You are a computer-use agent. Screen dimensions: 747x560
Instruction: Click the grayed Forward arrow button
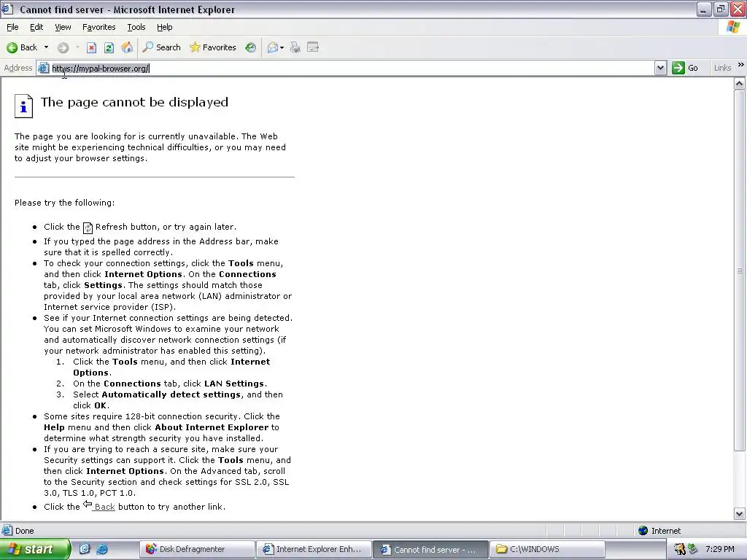pyautogui.click(x=63, y=47)
